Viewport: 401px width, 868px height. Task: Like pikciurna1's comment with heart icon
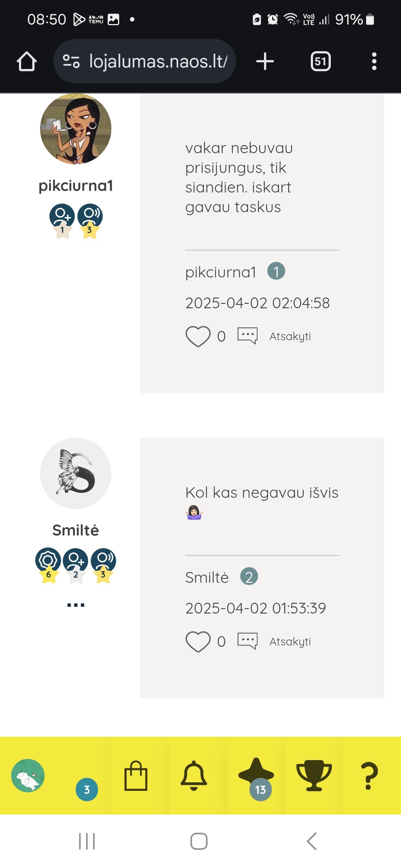(x=198, y=336)
